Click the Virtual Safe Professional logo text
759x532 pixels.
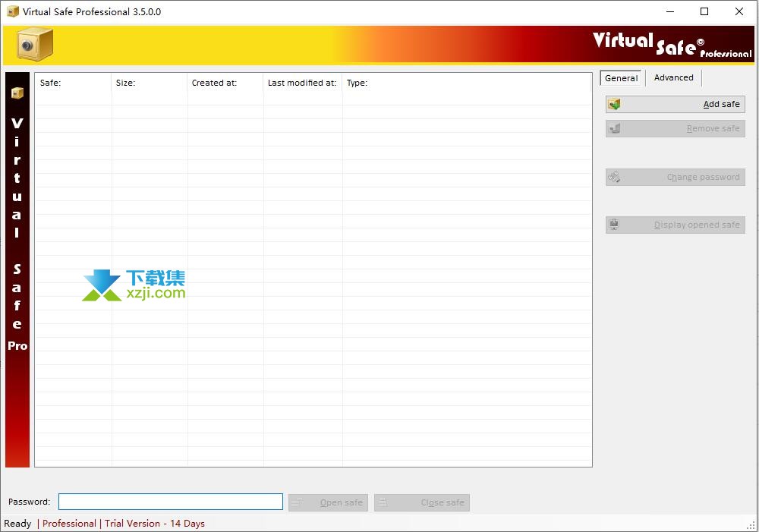click(x=672, y=45)
